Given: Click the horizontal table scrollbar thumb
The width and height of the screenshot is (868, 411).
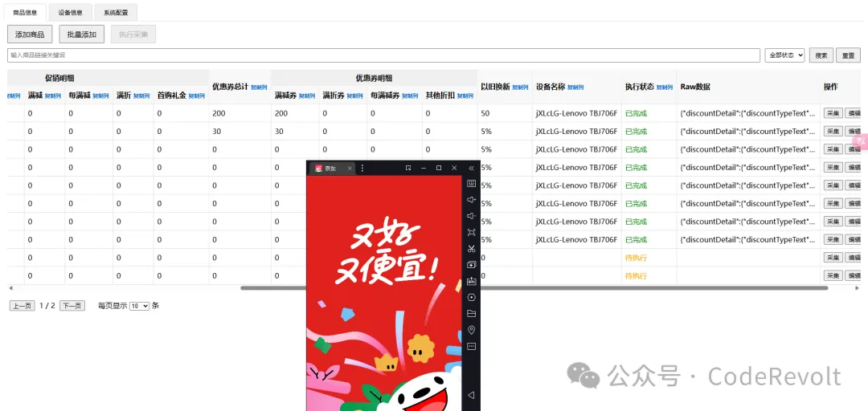Looking at the screenshot, I should point(534,287).
